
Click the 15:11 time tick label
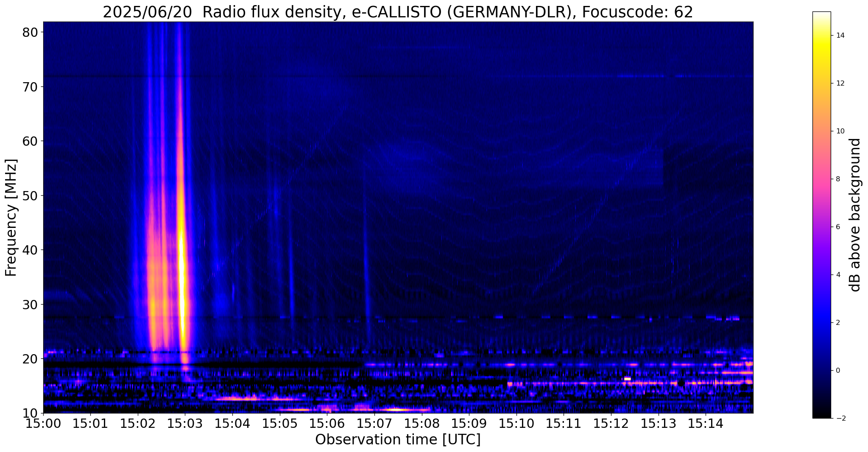(x=564, y=424)
